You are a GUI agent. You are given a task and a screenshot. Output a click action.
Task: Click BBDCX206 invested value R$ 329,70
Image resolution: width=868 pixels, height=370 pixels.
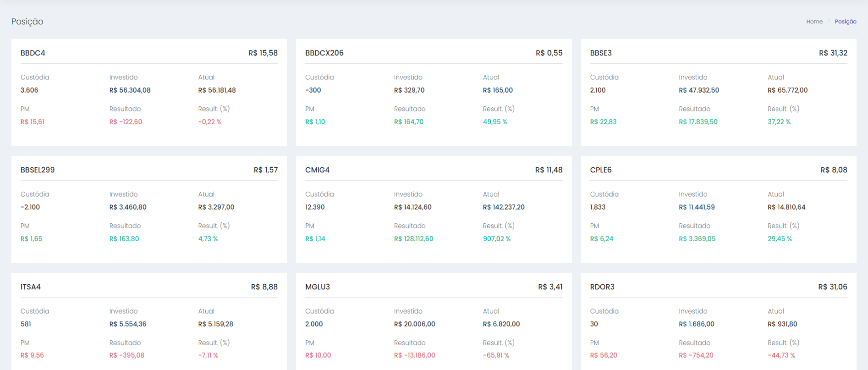click(x=409, y=90)
